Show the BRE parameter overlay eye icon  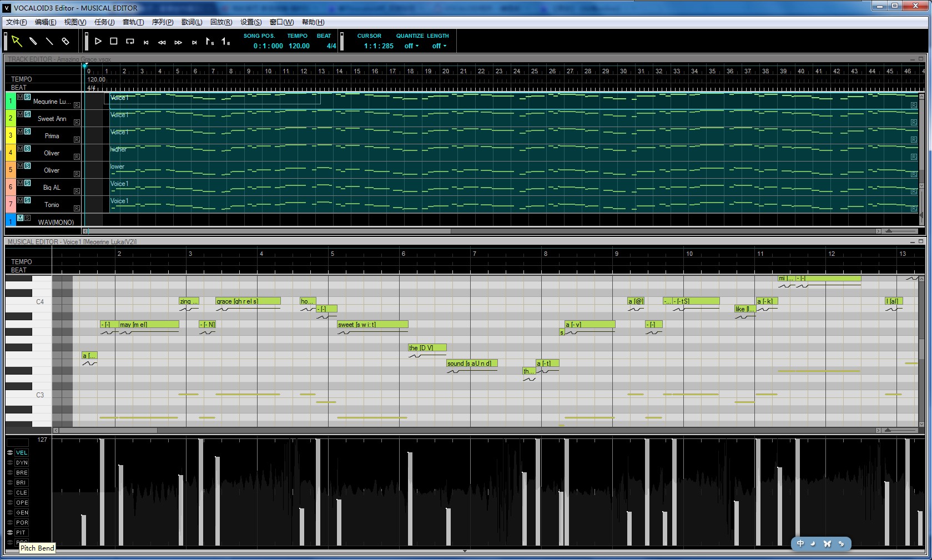[10, 473]
